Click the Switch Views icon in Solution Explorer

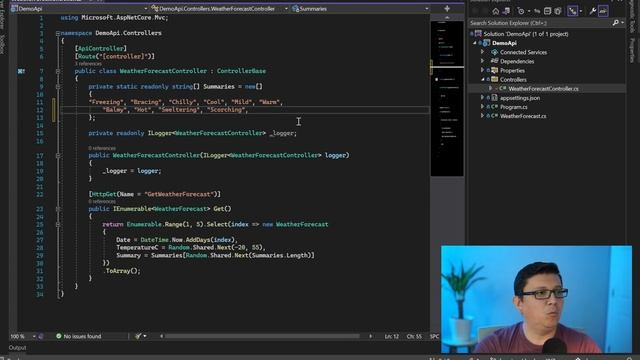click(x=506, y=11)
